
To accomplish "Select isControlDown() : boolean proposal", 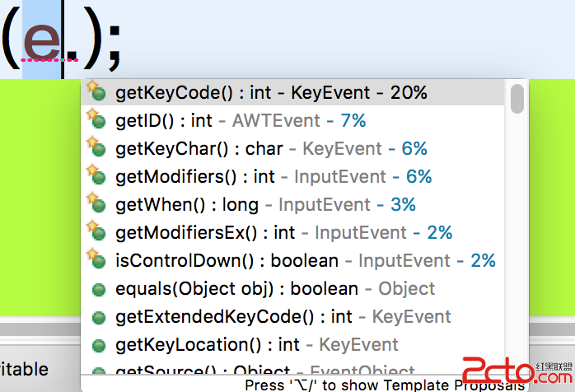I will [x=292, y=261].
